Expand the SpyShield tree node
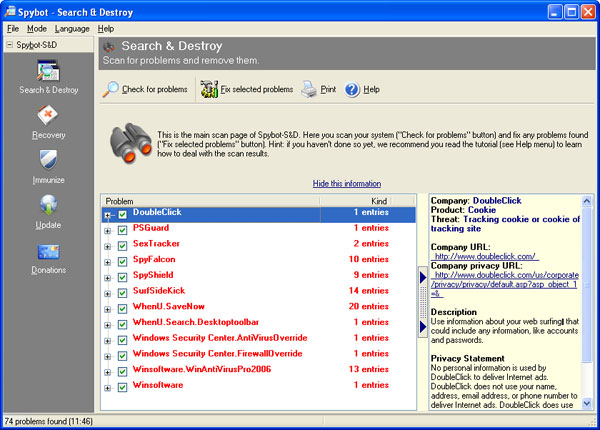 pyautogui.click(x=108, y=278)
